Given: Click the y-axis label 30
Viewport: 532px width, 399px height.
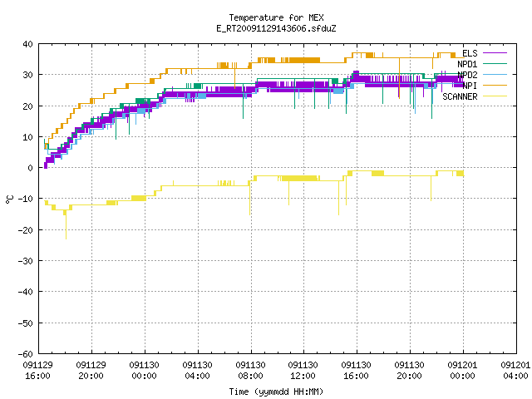Looking at the screenshot, I should click(x=27, y=75).
